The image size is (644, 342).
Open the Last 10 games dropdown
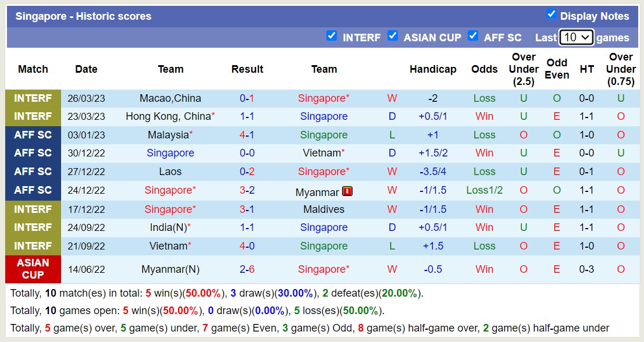[576, 37]
